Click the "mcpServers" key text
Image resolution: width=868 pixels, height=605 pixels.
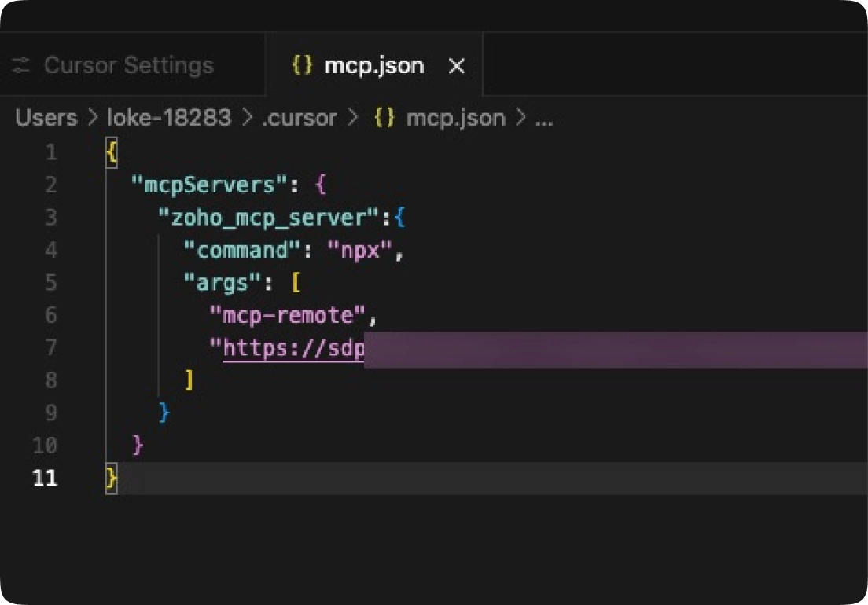point(209,185)
